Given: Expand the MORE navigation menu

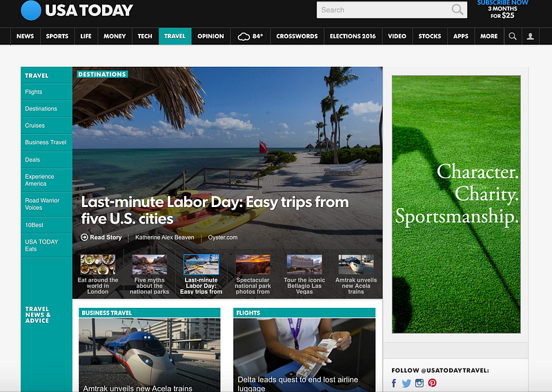Looking at the screenshot, I should [489, 37].
